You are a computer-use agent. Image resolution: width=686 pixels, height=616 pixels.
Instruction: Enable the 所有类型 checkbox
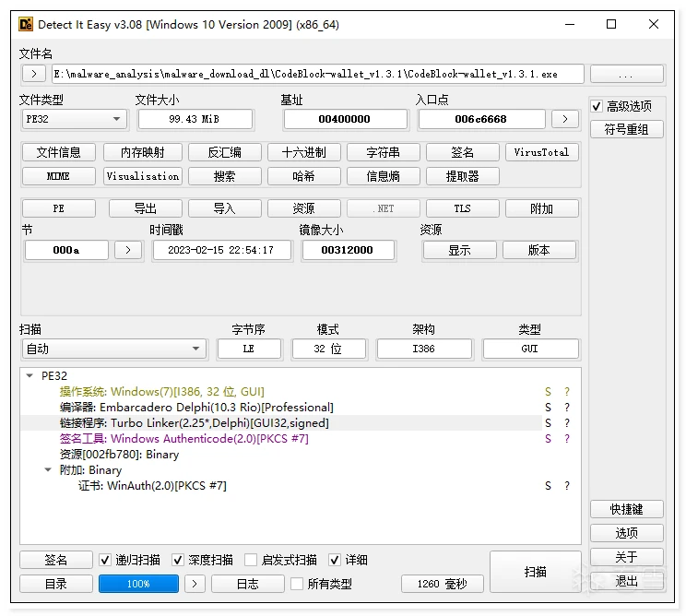297,584
